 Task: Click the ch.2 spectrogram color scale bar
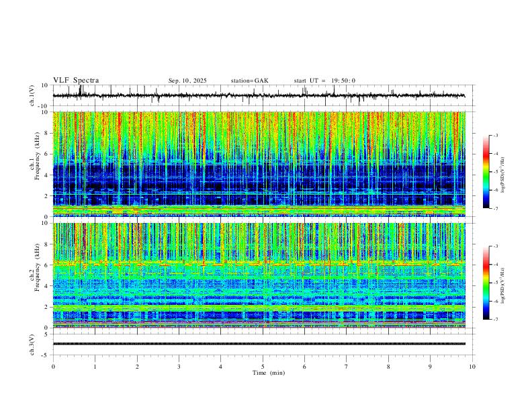click(486, 283)
